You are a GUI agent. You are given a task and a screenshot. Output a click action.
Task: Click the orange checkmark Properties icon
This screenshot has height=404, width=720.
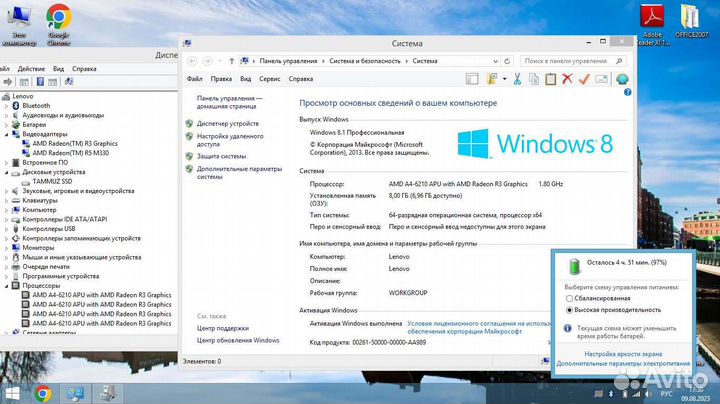[x=584, y=79]
